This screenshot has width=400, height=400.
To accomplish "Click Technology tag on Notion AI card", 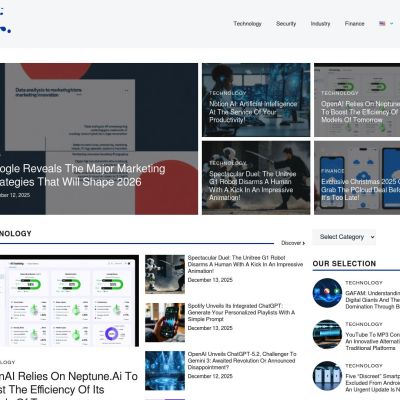I will tap(228, 93).
